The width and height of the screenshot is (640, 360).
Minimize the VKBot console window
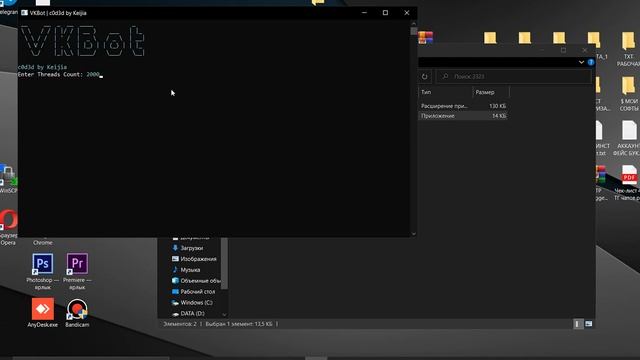(x=364, y=13)
